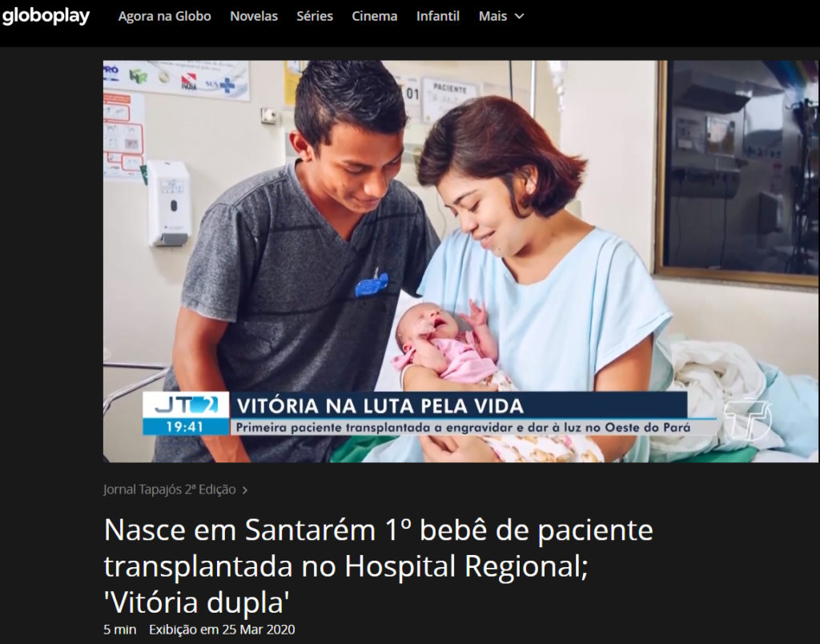Click the 5 min duration label
The width and height of the screenshot is (820, 644).
(x=120, y=630)
